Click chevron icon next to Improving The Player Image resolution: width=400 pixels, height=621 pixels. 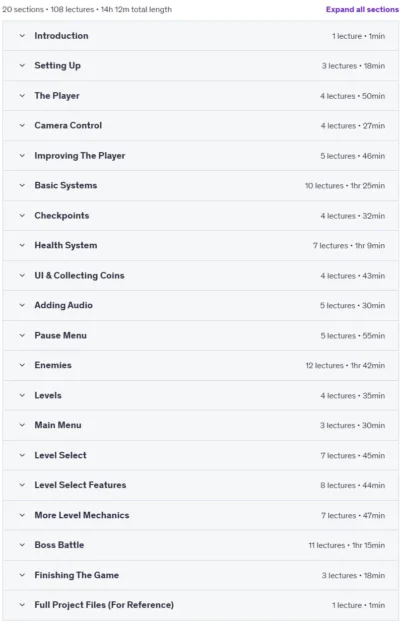click(22, 155)
